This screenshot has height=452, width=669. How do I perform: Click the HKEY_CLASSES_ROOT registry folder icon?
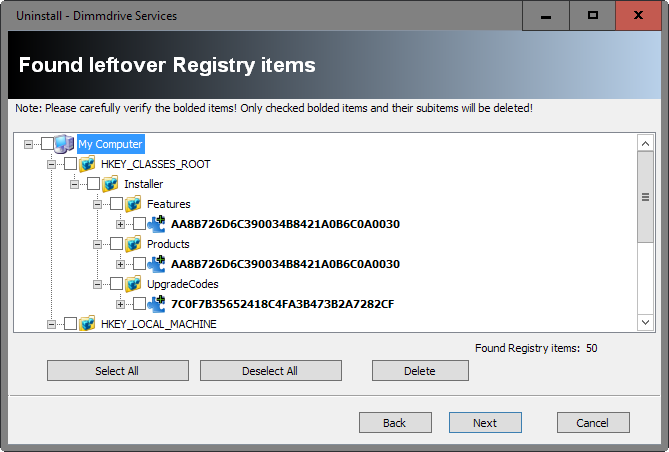tap(88, 164)
